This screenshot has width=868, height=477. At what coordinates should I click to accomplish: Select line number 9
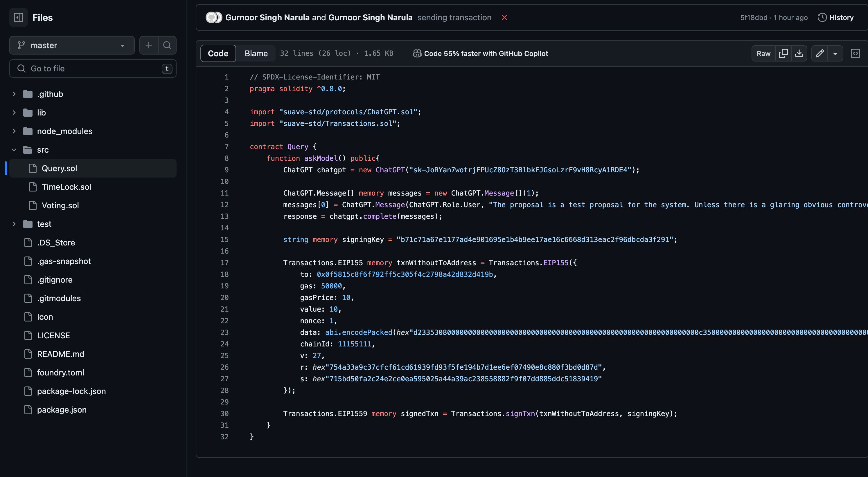(227, 170)
